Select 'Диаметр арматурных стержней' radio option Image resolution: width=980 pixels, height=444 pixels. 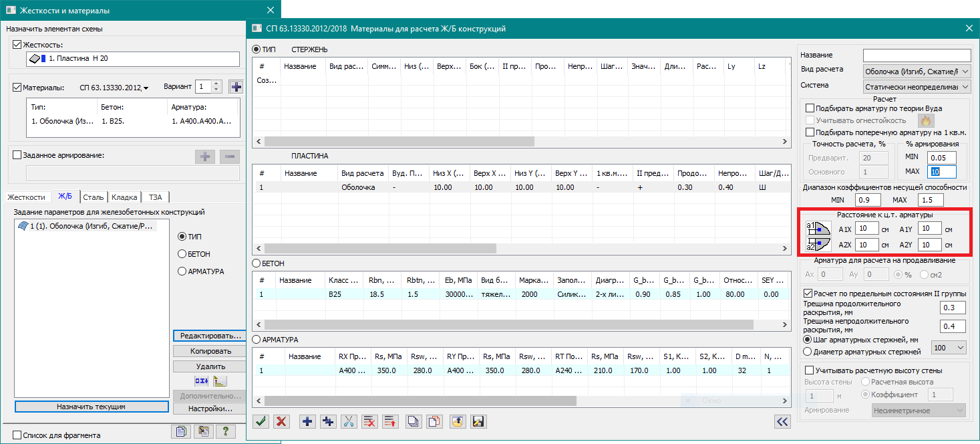click(x=808, y=352)
